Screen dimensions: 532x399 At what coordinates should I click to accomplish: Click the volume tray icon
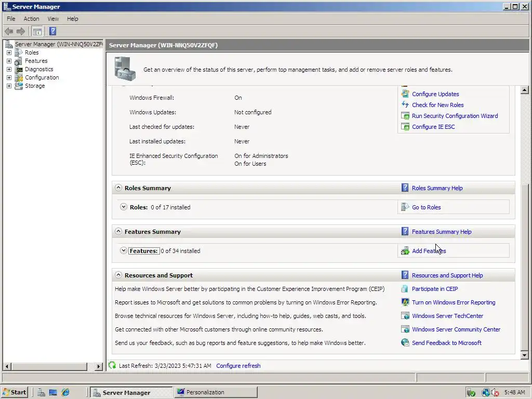tap(495, 393)
